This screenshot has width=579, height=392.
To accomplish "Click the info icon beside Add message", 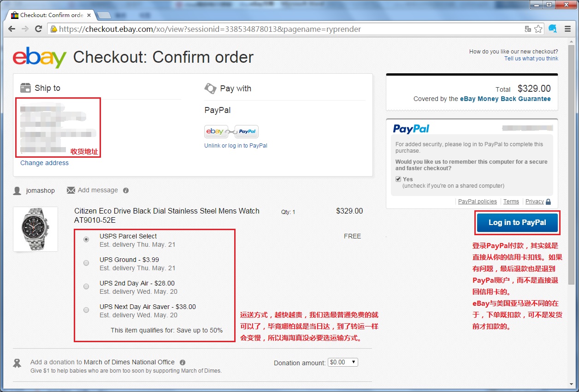I will click(x=126, y=190).
